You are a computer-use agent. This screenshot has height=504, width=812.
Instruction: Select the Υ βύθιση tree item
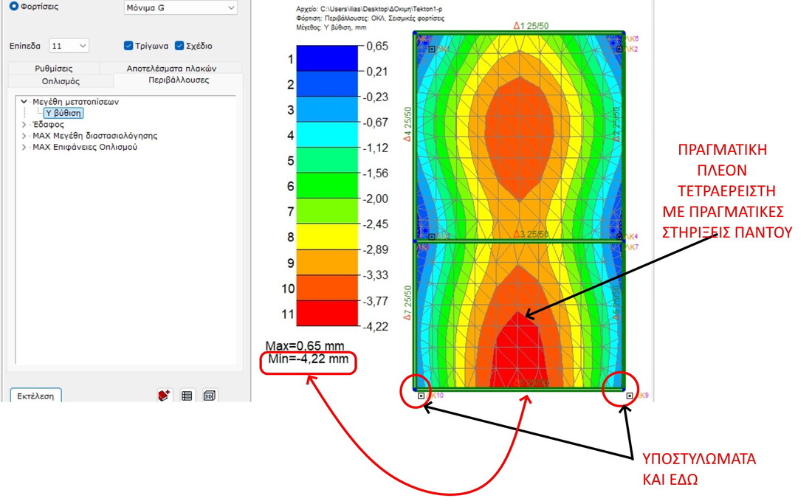(63, 113)
